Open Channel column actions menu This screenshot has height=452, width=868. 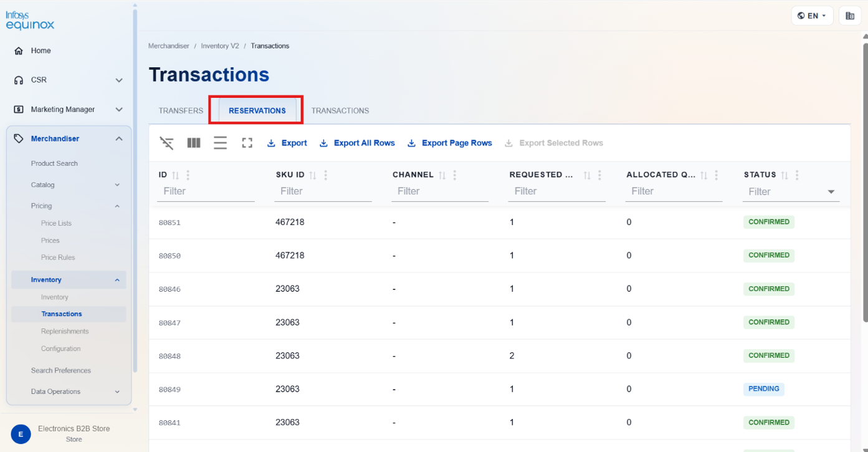click(x=455, y=175)
